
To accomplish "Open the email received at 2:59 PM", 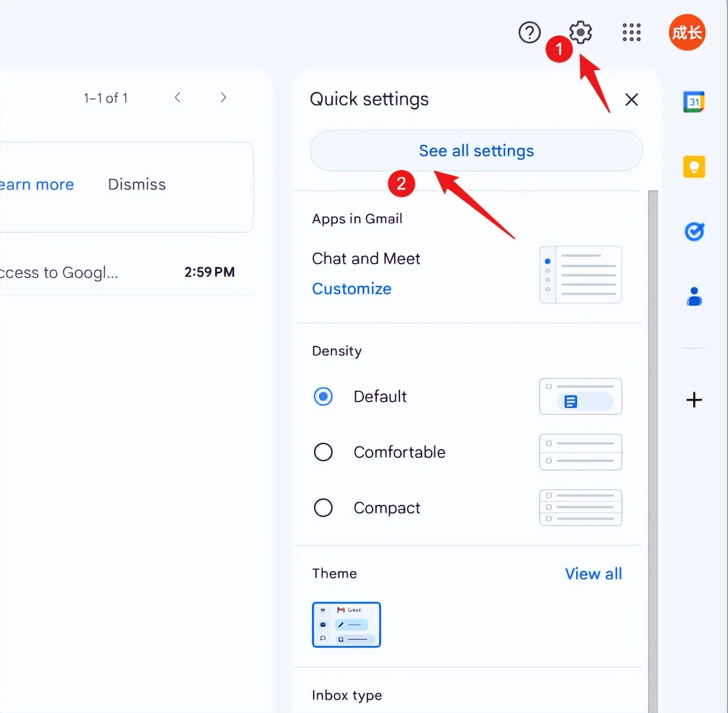I will [126, 272].
